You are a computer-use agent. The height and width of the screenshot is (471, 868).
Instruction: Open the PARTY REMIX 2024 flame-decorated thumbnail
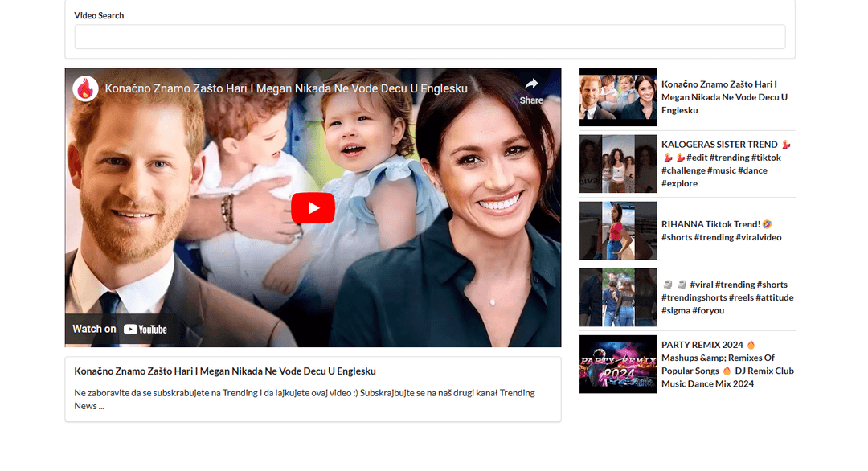pos(617,364)
